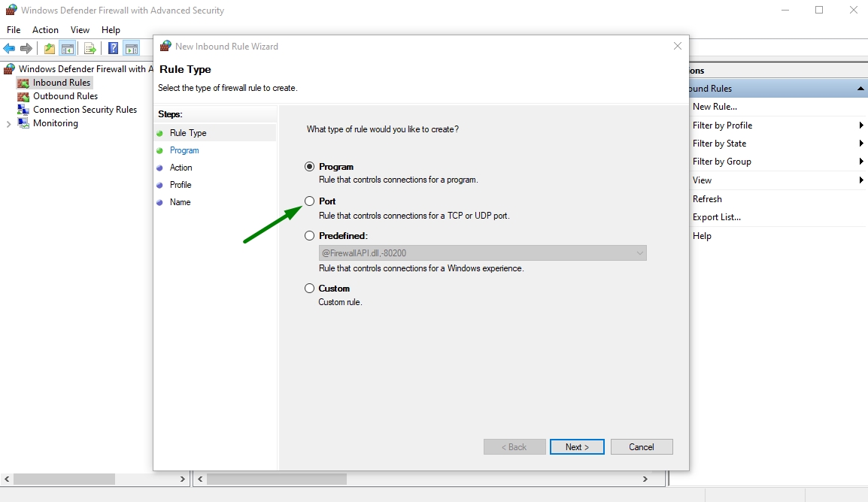The width and height of the screenshot is (868, 502).
Task: Click the Profile step in the Steps list
Action: click(x=181, y=185)
